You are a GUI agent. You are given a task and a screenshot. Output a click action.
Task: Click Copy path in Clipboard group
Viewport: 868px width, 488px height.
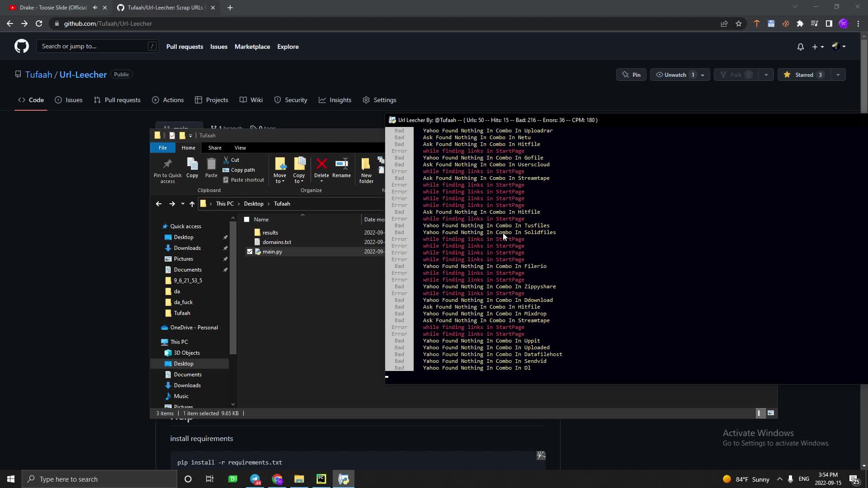pyautogui.click(x=239, y=170)
